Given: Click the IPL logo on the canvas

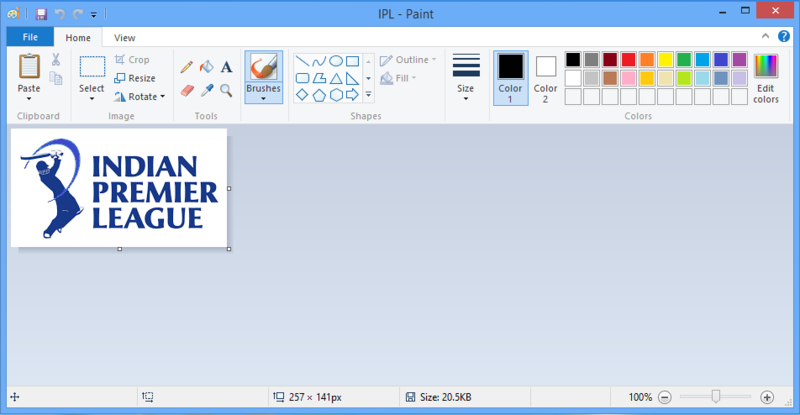Looking at the screenshot, I should click(x=119, y=188).
